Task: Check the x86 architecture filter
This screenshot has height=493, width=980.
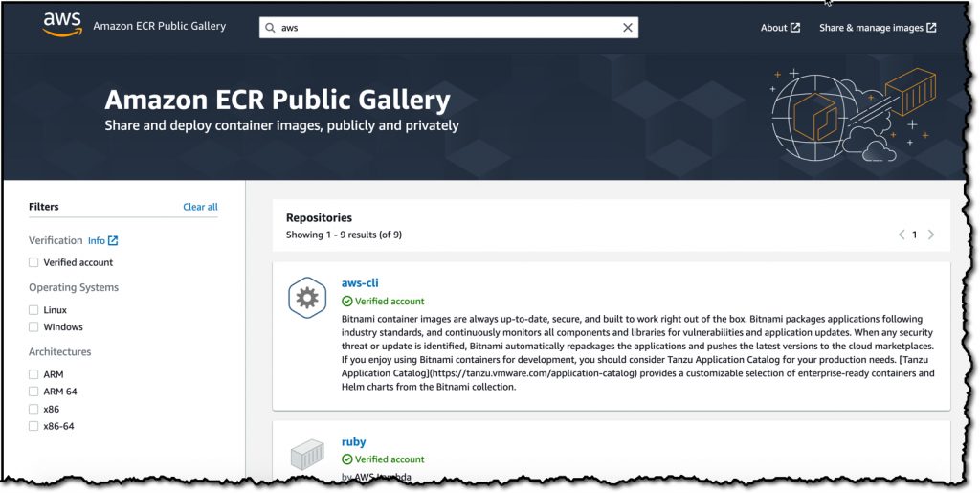Action: (x=33, y=410)
